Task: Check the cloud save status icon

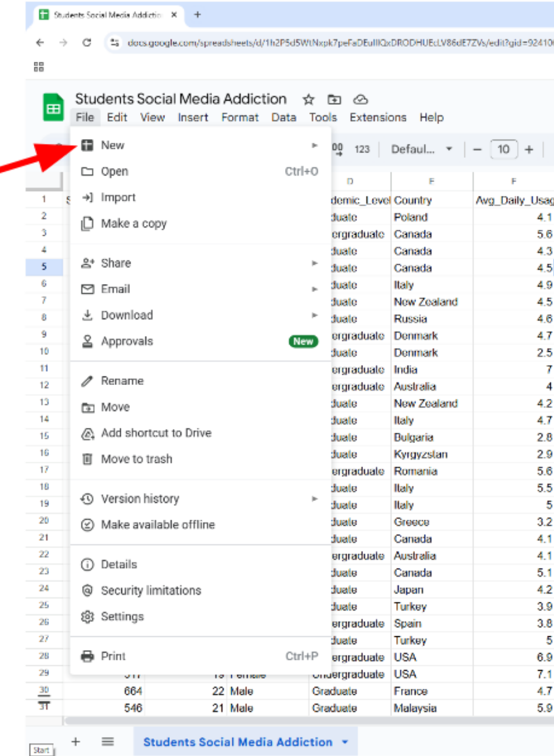Action: [360, 99]
